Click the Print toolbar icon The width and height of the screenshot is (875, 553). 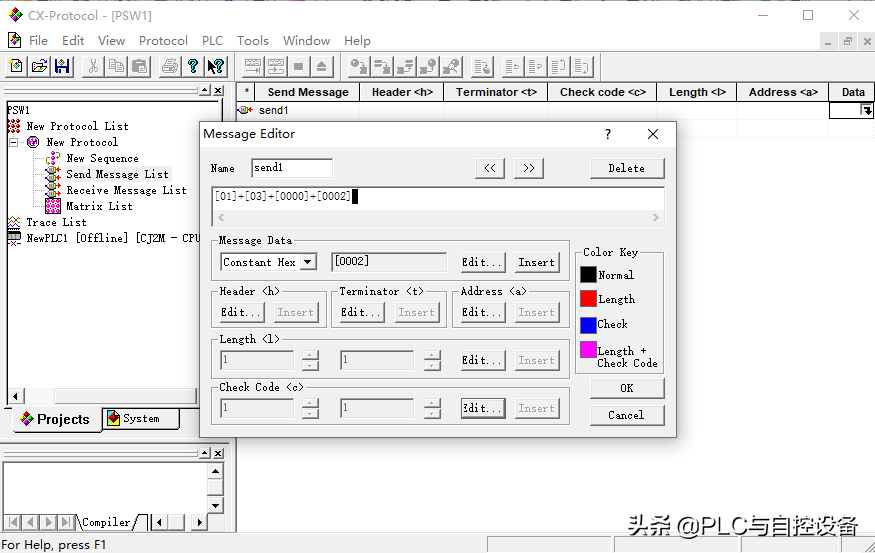coord(170,67)
